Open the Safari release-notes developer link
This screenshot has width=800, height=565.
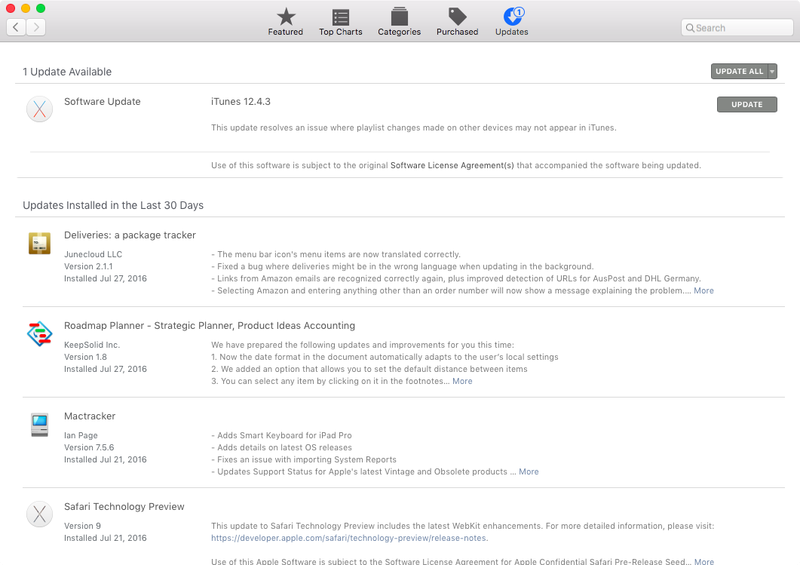tap(349, 538)
